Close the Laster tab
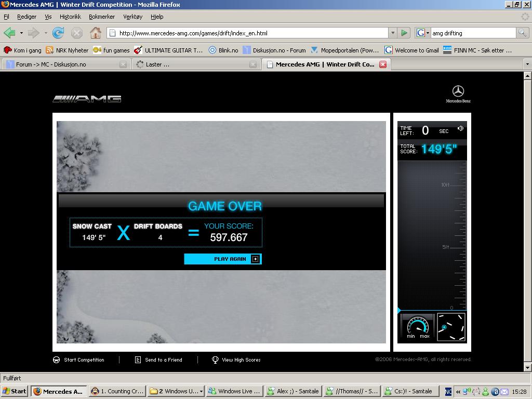532x399 pixels. click(x=253, y=64)
